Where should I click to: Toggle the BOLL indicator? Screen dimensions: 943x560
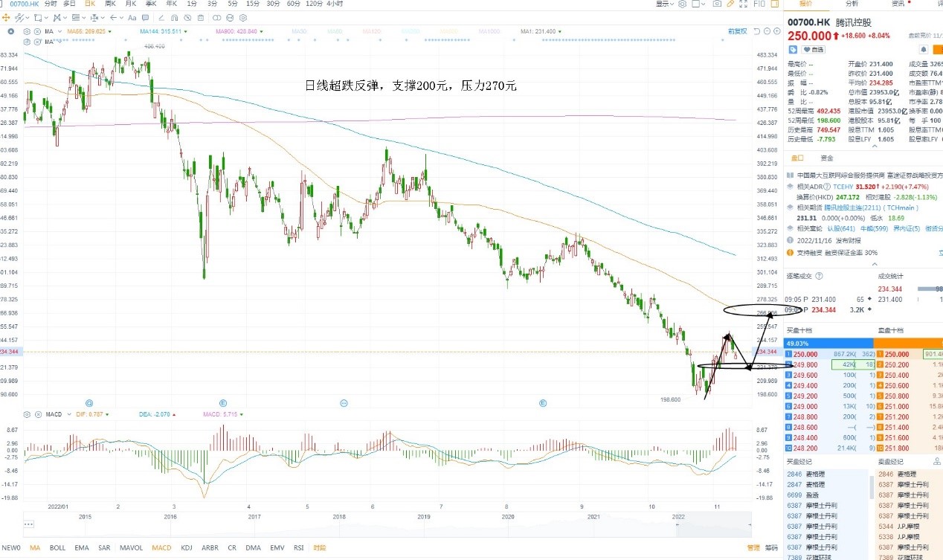coord(57,548)
